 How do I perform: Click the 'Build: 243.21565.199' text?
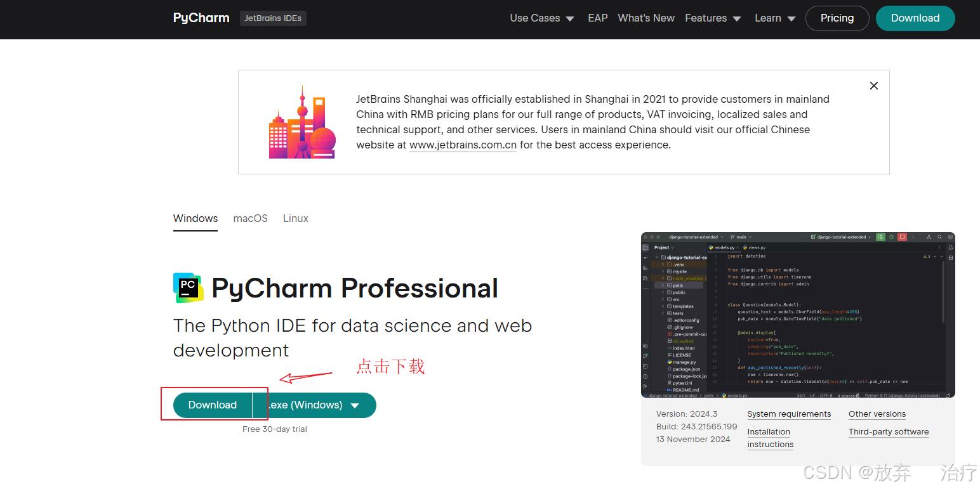697,427
